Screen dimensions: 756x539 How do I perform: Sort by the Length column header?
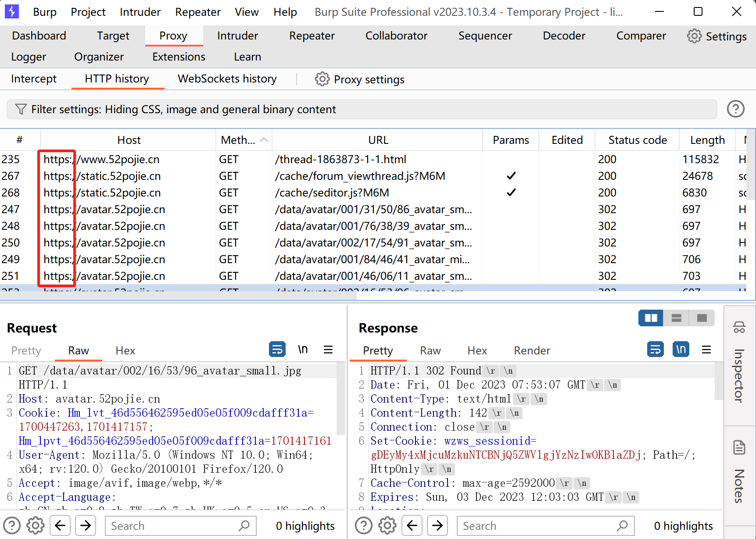(x=707, y=140)
